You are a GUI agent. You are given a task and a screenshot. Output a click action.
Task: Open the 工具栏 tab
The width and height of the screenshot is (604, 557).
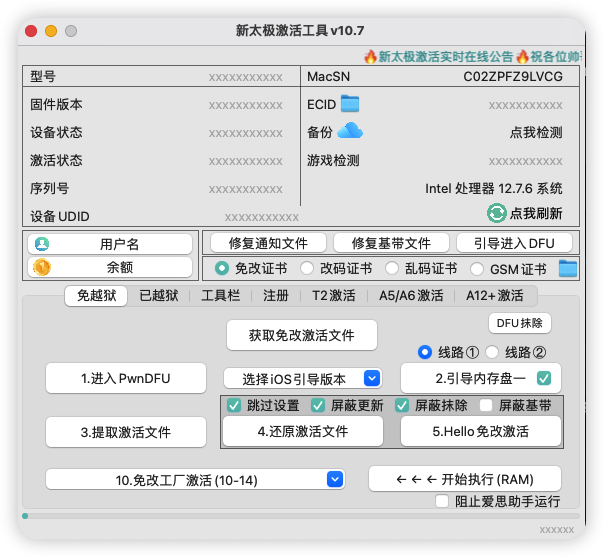tap(220, 296)
